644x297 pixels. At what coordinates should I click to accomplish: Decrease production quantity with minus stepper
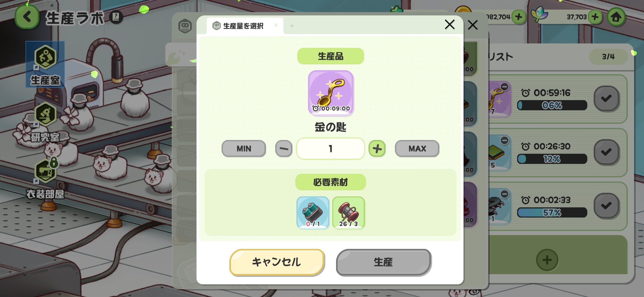(284, 149)
